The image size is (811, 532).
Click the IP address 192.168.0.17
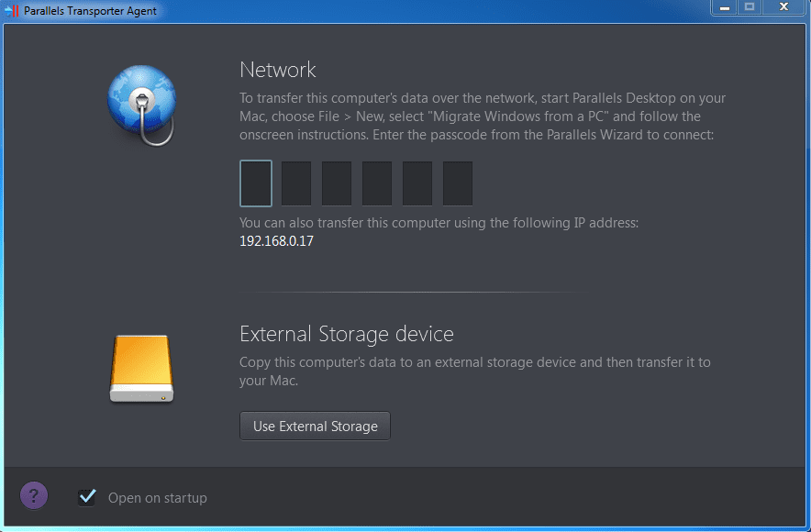[x=277, y=241]
